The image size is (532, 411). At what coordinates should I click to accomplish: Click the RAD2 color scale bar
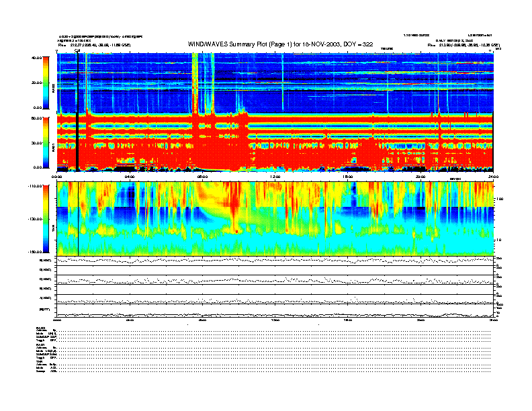coord(46,83)
